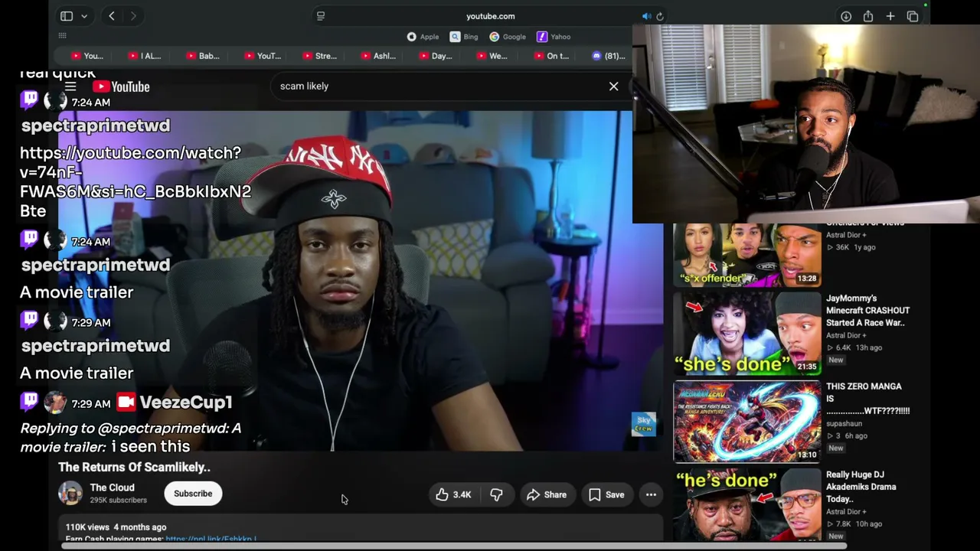Switch to the "On t..." tab
This screenshot has height=551, width=980.
(551, 56)
